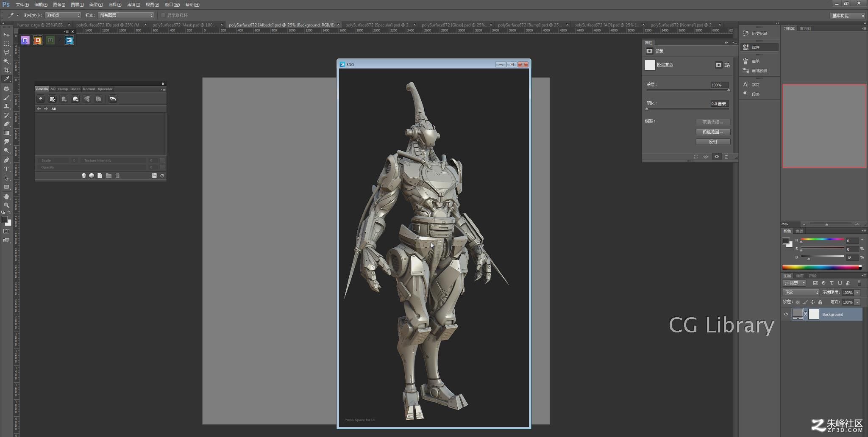868x437 pixels.
Task: Click the sphere-plus icon in Albedo panel
Action: (x=75, y=99)
